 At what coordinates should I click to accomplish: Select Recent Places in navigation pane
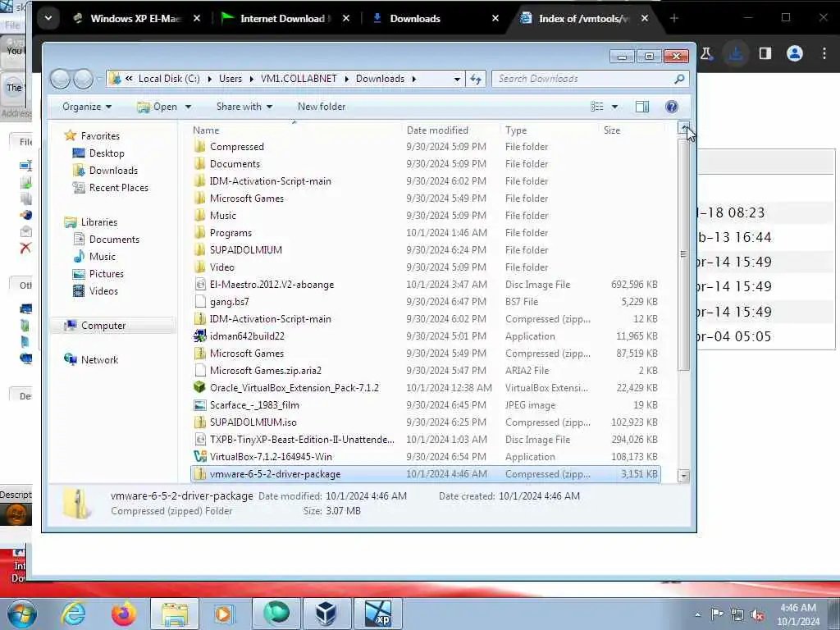[x=118, y=188]
